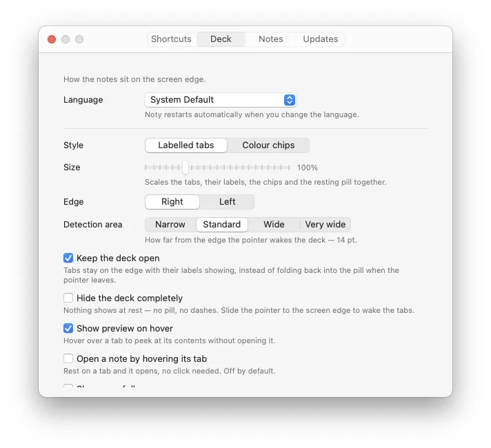Open the Language dropdown set to System Default
The height and width of the screenshot is (448, 491).
221,100
